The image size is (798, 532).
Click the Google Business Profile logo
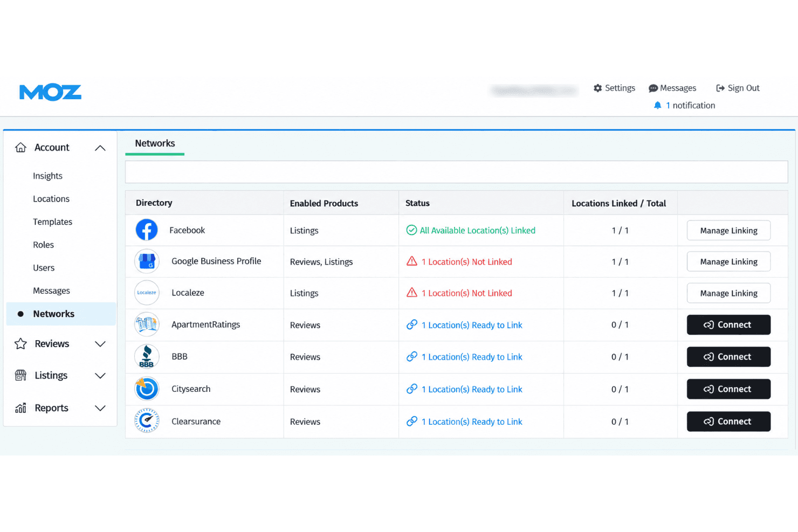147,261
